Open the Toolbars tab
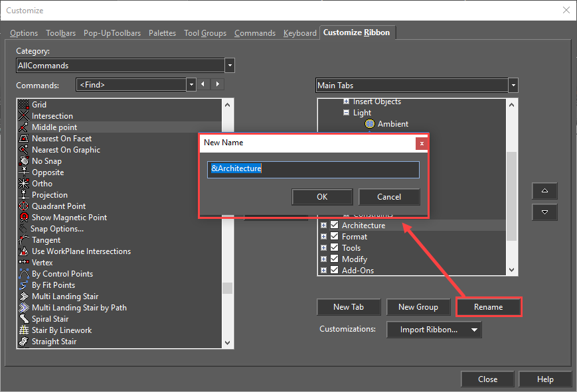This screenshot has height=392, width=577. click(x=60, y=33)
